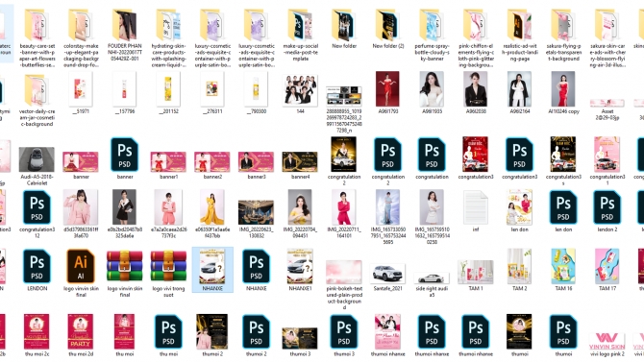
Task: Click the file name 'vivi logo pink 2'
Action: (x=607, y=353)
